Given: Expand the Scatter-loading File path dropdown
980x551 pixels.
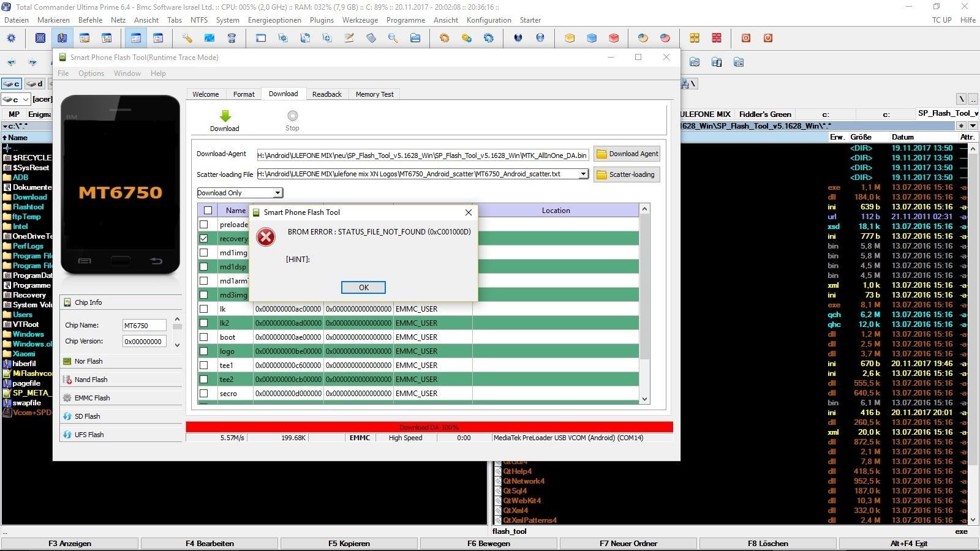Looking at the screenshot, I should coord(584,174).
